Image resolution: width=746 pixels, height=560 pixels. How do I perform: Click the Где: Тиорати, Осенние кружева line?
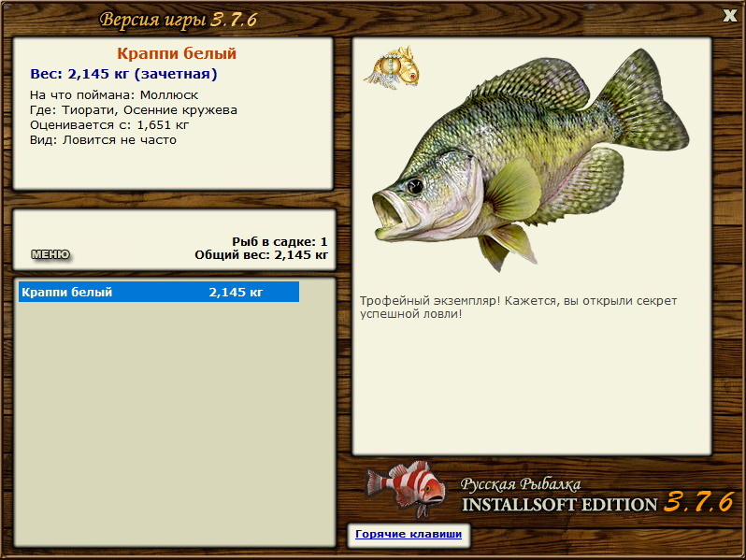134,110
